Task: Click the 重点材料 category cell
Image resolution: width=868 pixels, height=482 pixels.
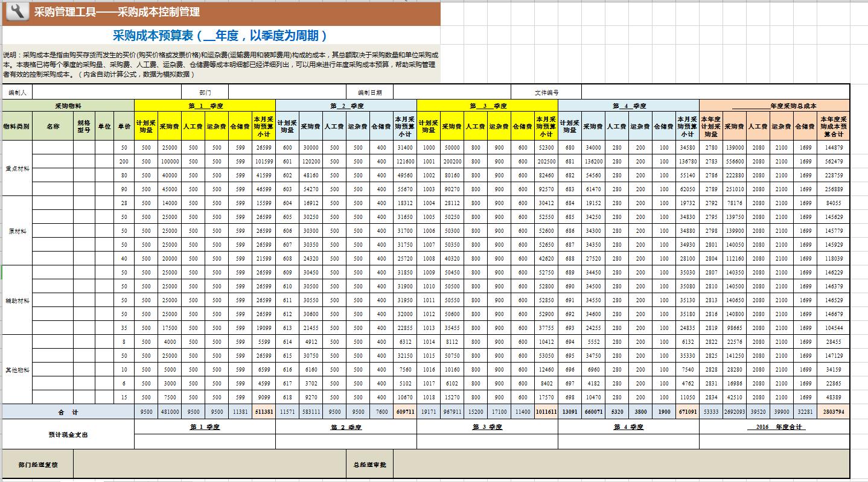Action: [x=17, y=168]
